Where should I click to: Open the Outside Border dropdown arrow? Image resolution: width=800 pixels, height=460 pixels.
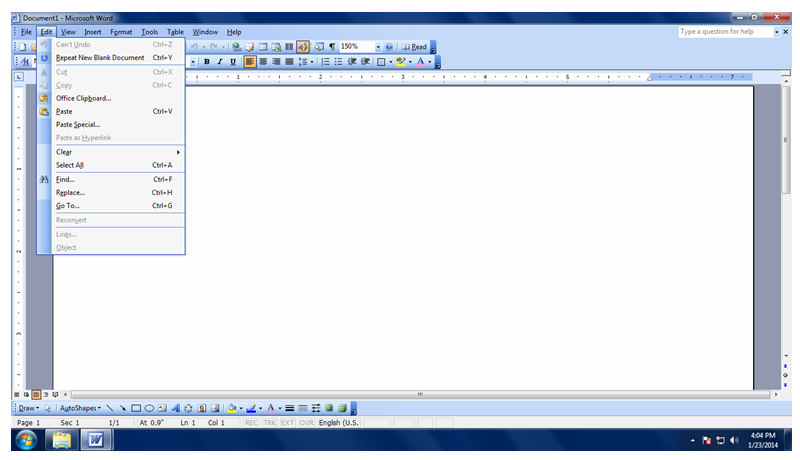click(390, 62)
